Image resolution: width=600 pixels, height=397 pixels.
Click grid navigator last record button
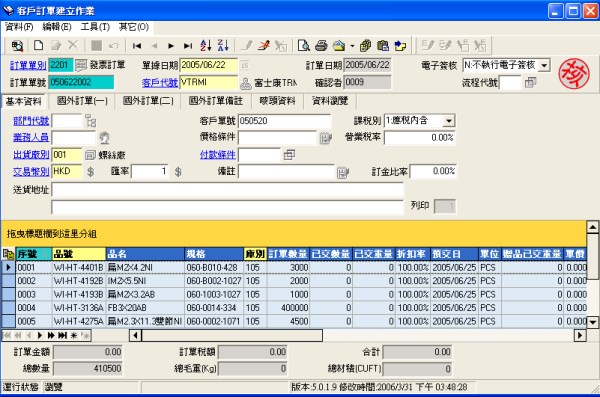tap(62, 336)
